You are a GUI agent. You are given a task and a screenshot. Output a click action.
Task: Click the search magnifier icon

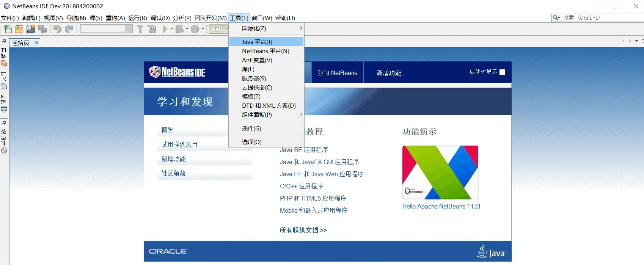[556, 18]
